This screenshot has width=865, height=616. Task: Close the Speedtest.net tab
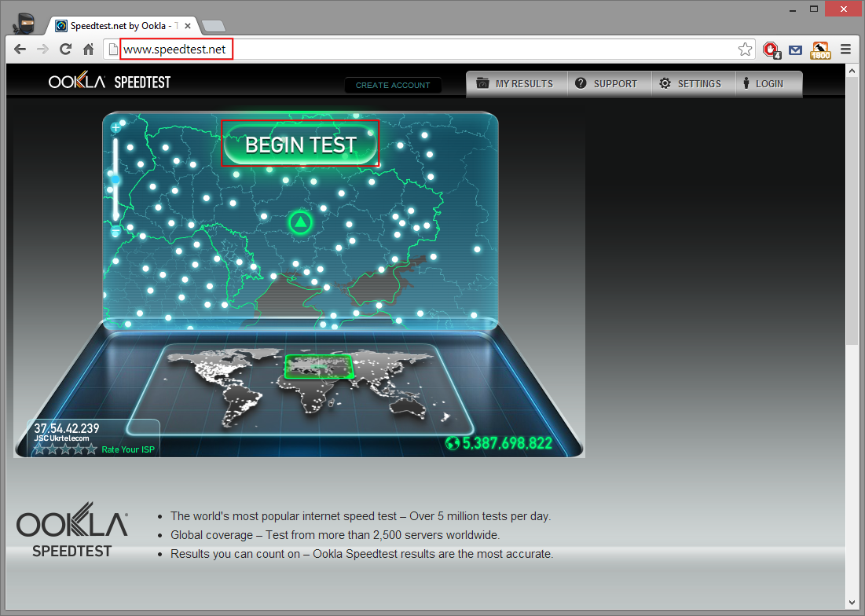(x=188, y=26)
